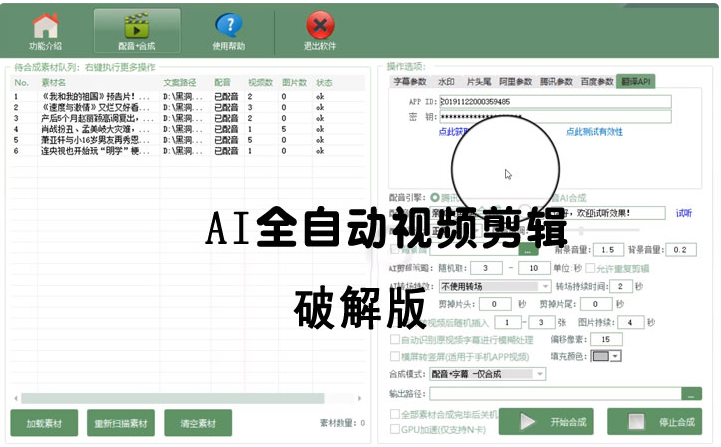Click the 停止合成 button
The image size is (721, 447).
[655, 421]
